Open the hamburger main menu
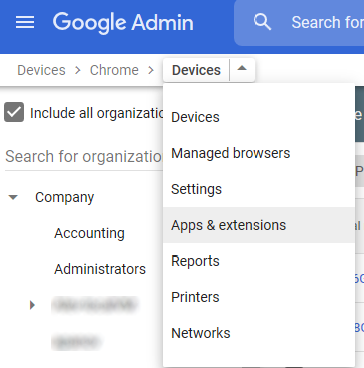The height and width of the screenshot is (368, 364). tap(25, 22)
